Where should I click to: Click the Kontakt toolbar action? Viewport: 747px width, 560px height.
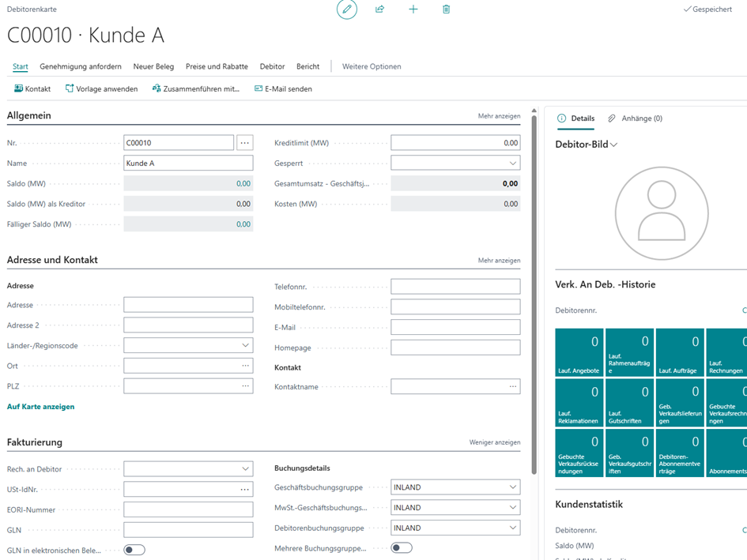coord(32,89)
